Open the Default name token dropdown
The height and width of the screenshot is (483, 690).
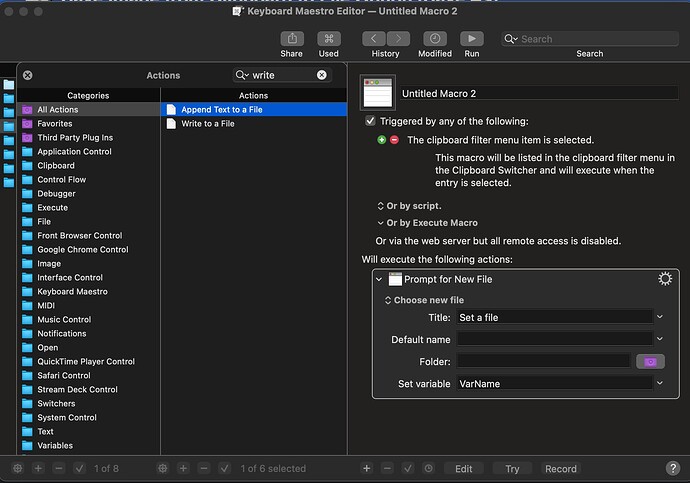coord(660,339)
